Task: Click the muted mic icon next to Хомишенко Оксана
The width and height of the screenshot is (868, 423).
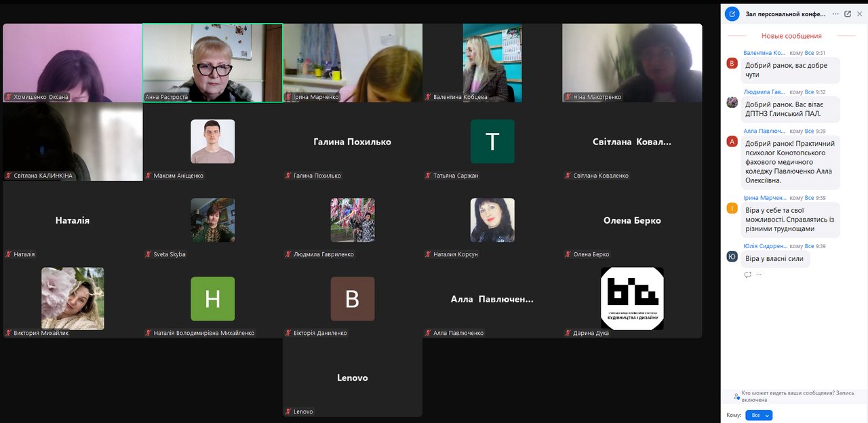Action: point(9,97)
